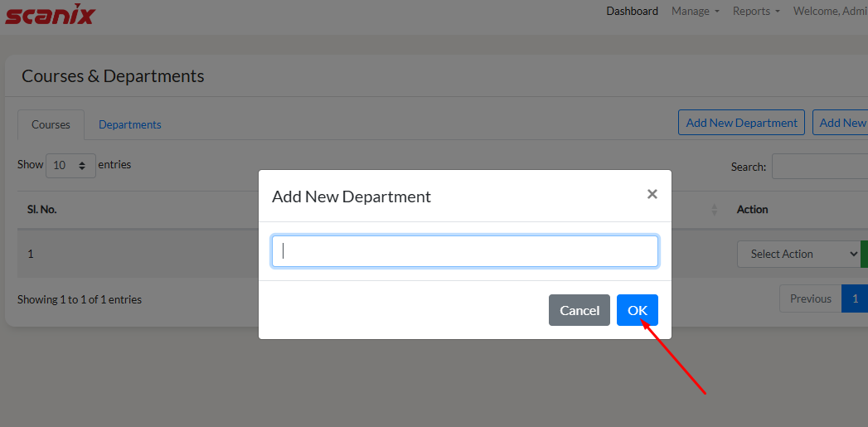
Task: Go to page 1 in pagination
Action: [855, 298]
